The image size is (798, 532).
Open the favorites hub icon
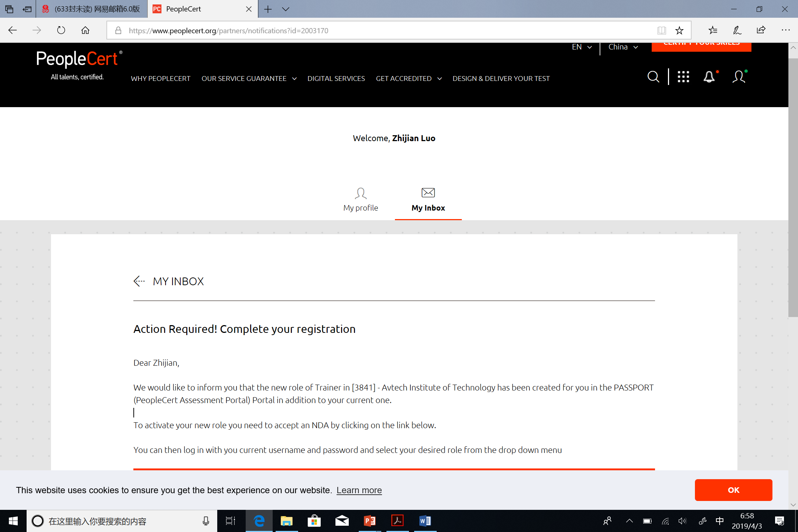click(713, 30)
